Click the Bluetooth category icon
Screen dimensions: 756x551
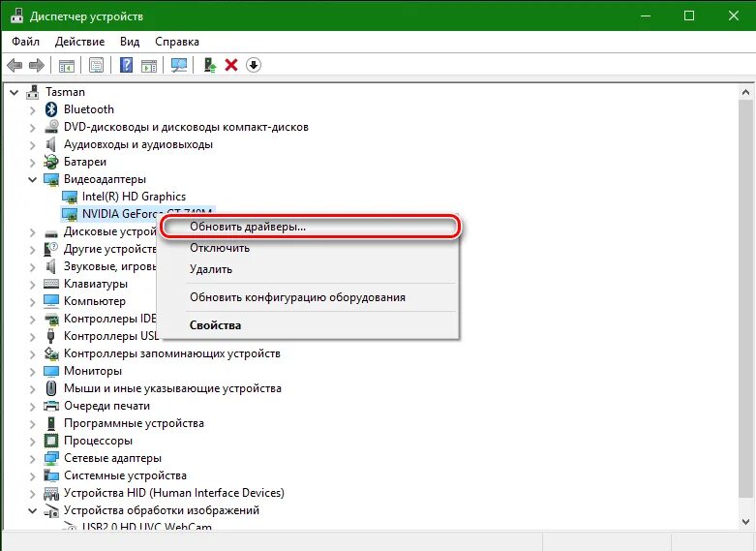[51, 109]
